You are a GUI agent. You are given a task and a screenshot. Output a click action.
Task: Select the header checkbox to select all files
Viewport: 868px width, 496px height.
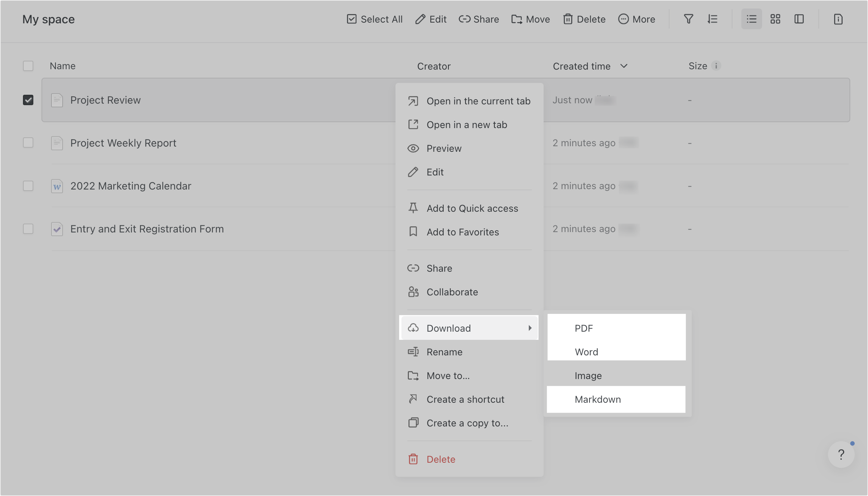click(x=28, y=66)
